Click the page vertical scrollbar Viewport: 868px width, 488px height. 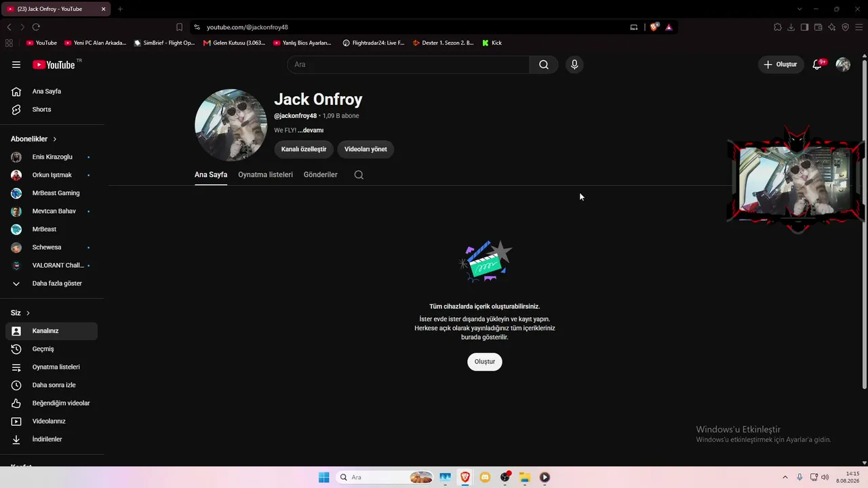point(864,224)
